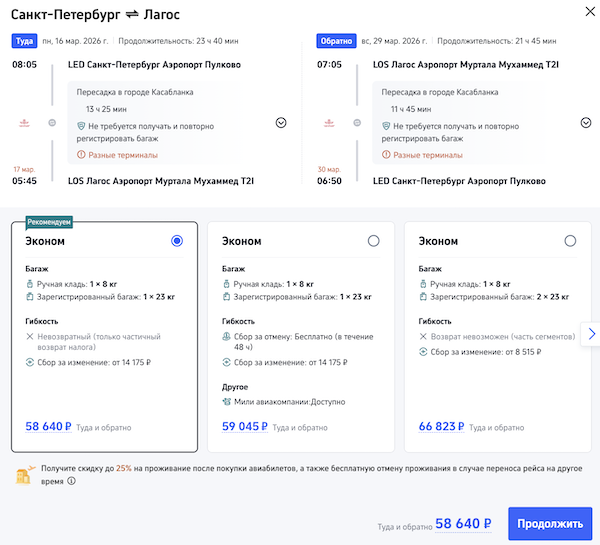Click airline miles icon in second fare
The image size is (600, 545).
pos(230,401)
